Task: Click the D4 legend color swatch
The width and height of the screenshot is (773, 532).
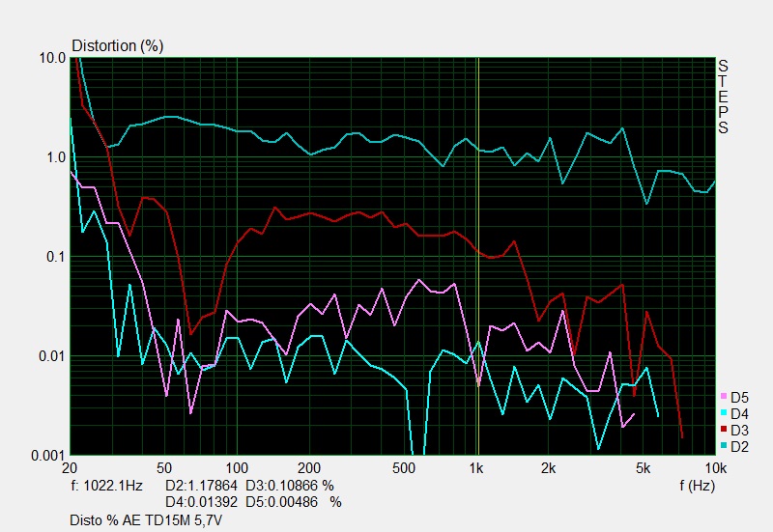Action: [724, 412]
